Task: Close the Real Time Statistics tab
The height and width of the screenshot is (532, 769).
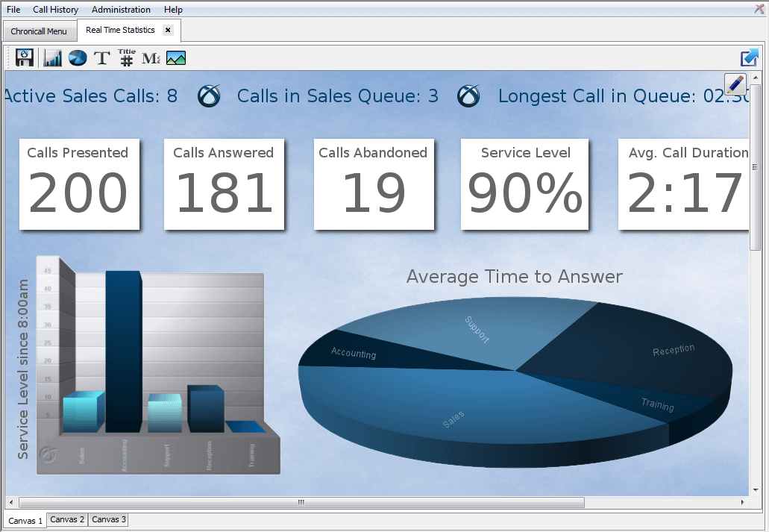Action: pyautogui.click(x=168, y=30)
